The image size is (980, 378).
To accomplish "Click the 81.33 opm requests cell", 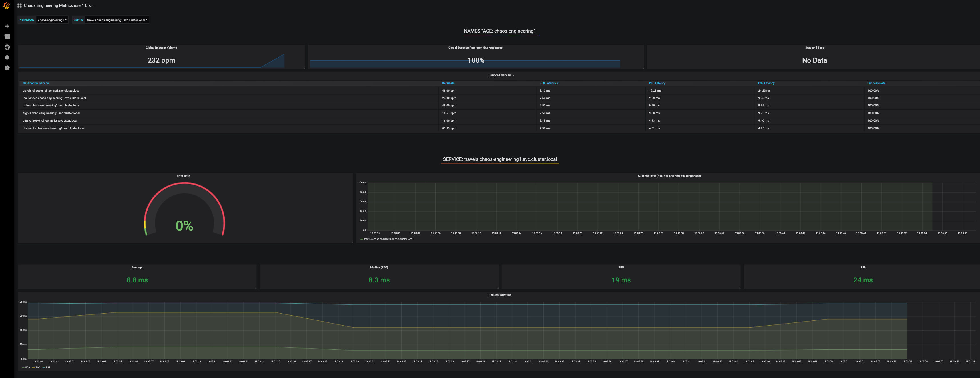I will point(449,128).
